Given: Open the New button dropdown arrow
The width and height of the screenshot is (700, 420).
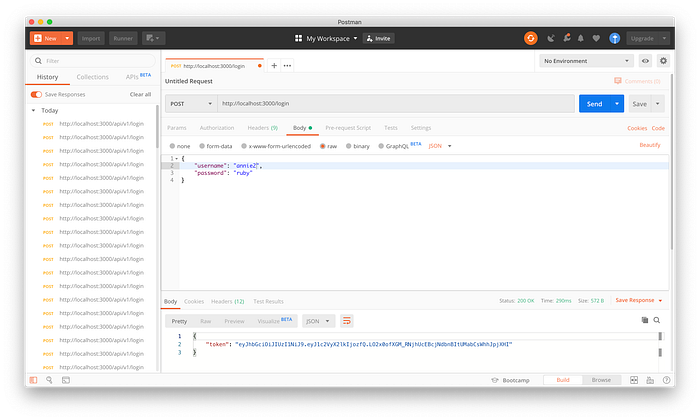Looking at the screenshot, I should coord(67,38).
